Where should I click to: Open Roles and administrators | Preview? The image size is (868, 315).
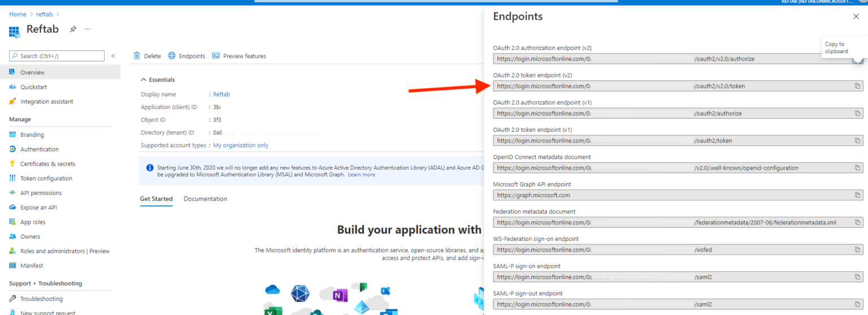tap(60, 251)
